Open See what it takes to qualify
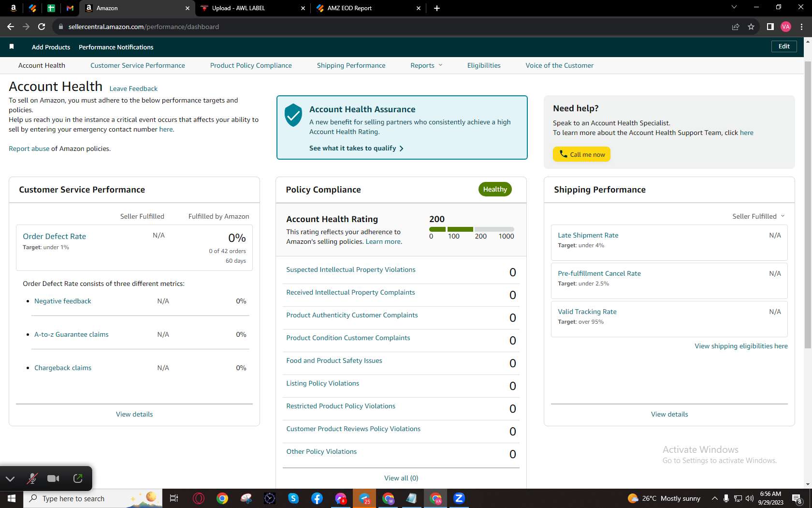Image resolution: width=812 pixels, height=508 pixels. click(356, 148)
